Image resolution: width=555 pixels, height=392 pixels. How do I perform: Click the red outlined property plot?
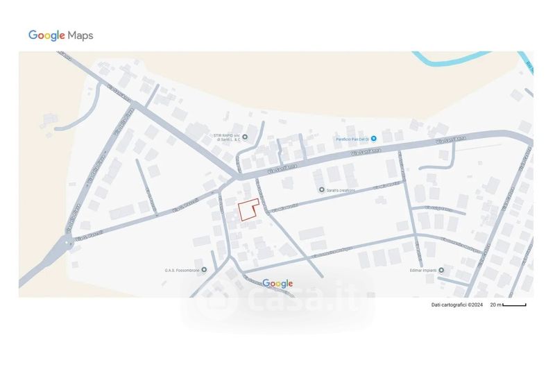(x=248, y=210)
